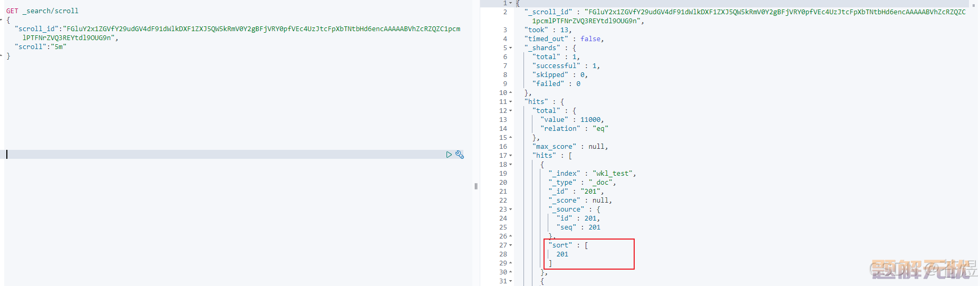Viewport: 980px width, 286px height.
Task: Collapse the "total" object at line 12
Action: [x=510, y=111]
